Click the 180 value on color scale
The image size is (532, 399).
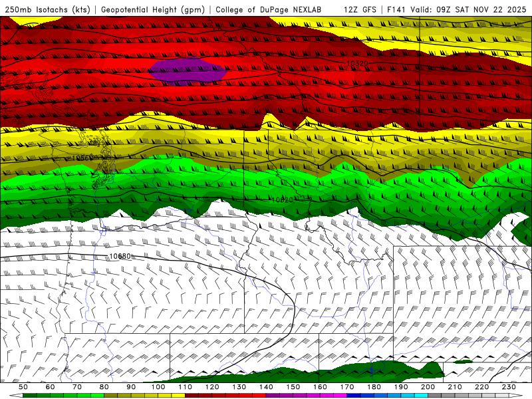click(x=374, y=387)
